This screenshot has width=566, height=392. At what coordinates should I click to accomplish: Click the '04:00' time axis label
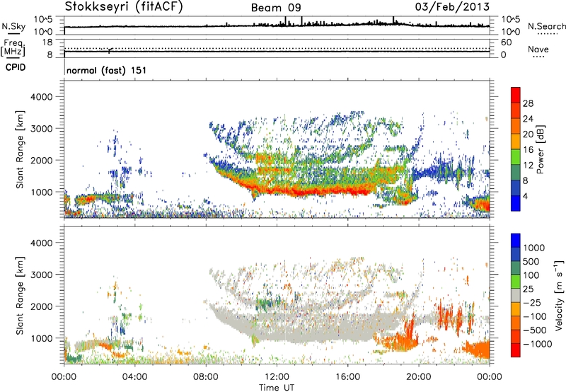134,377
